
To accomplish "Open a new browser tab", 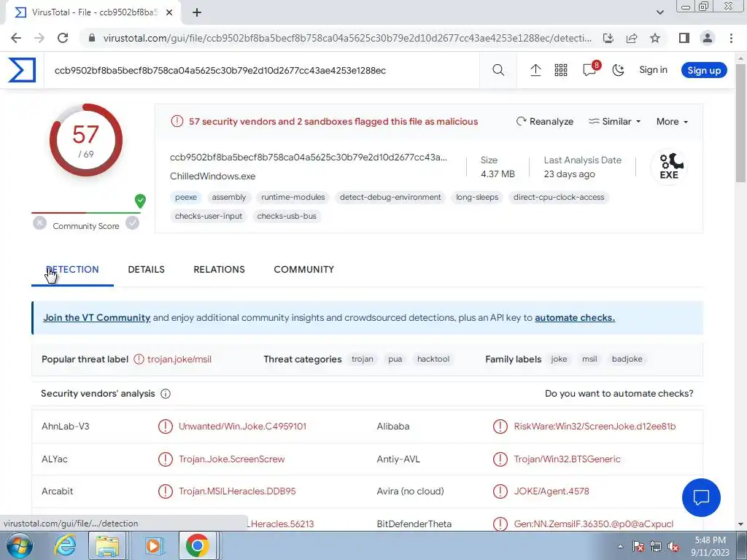I will tap(197, 12).
